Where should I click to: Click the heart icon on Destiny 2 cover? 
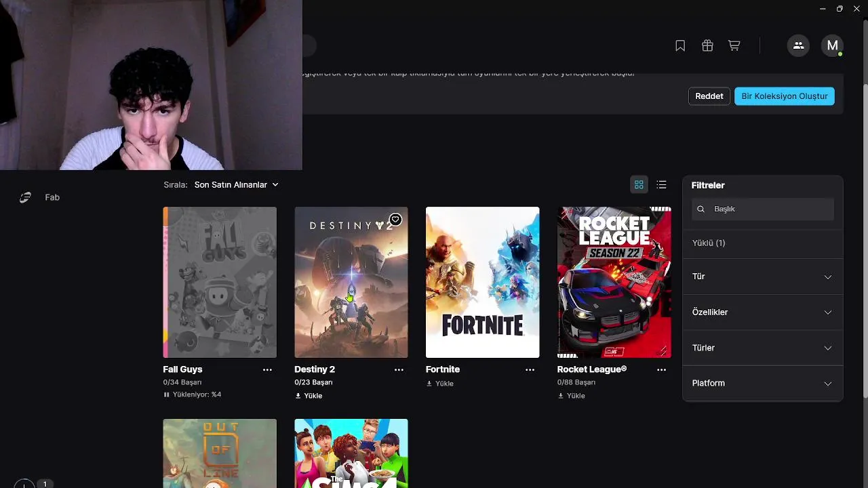tap(395, 220)
